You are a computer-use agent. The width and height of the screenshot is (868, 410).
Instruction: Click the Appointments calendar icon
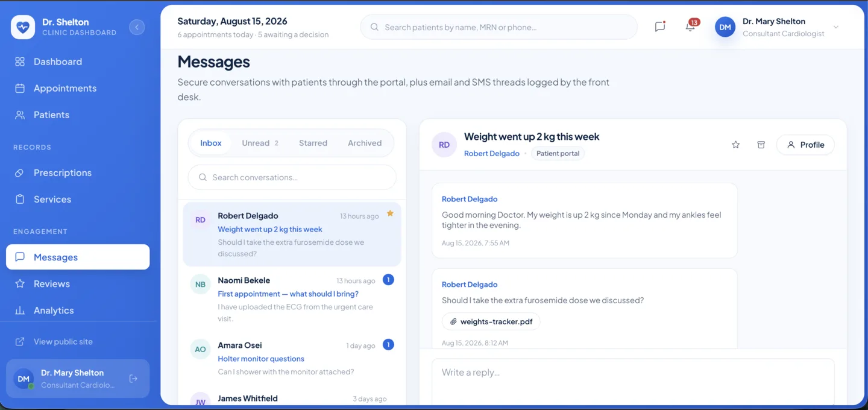point(20,88)
